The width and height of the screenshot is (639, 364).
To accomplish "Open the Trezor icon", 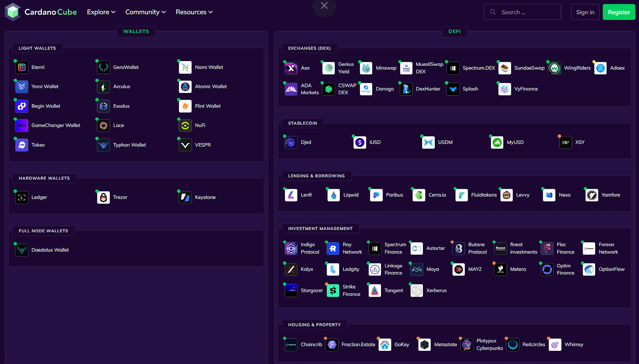I will (x=103, y=197).
